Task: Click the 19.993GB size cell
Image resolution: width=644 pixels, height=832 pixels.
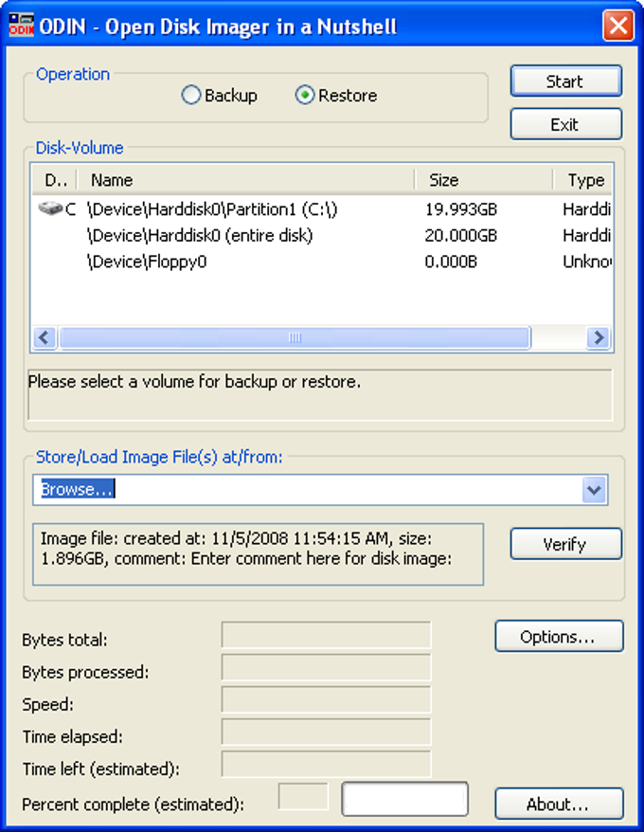Action: pos(460,209)
